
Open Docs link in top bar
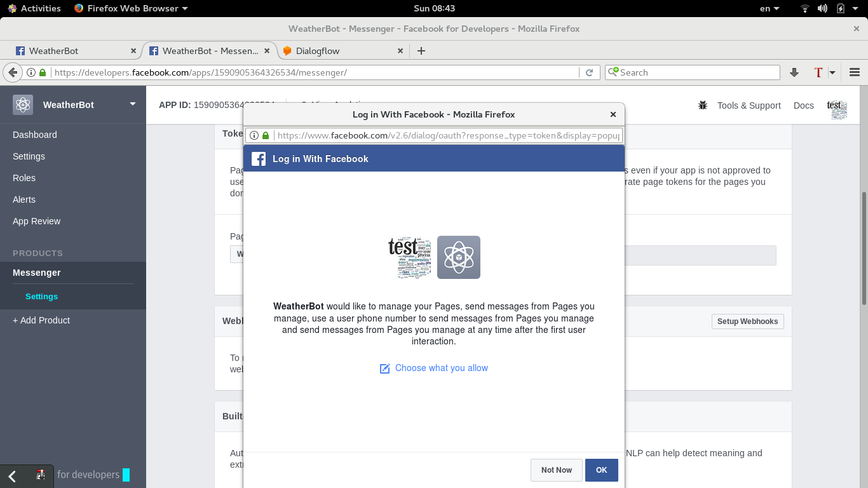coord(804,105)
